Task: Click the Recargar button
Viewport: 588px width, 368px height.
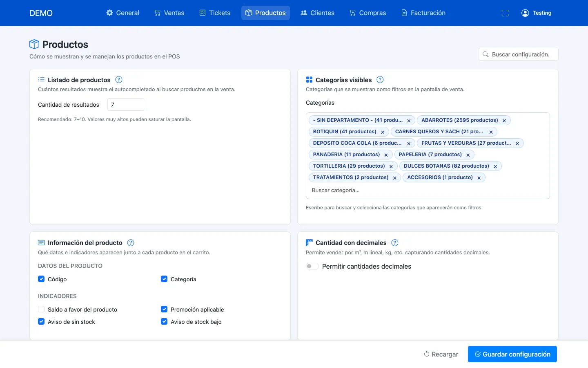Action: 441,354
